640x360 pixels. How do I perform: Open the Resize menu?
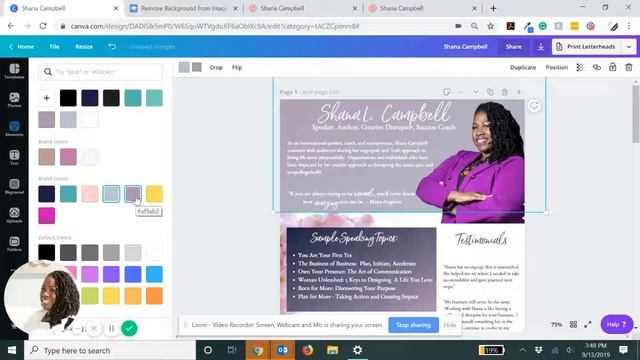click(84, 47)
